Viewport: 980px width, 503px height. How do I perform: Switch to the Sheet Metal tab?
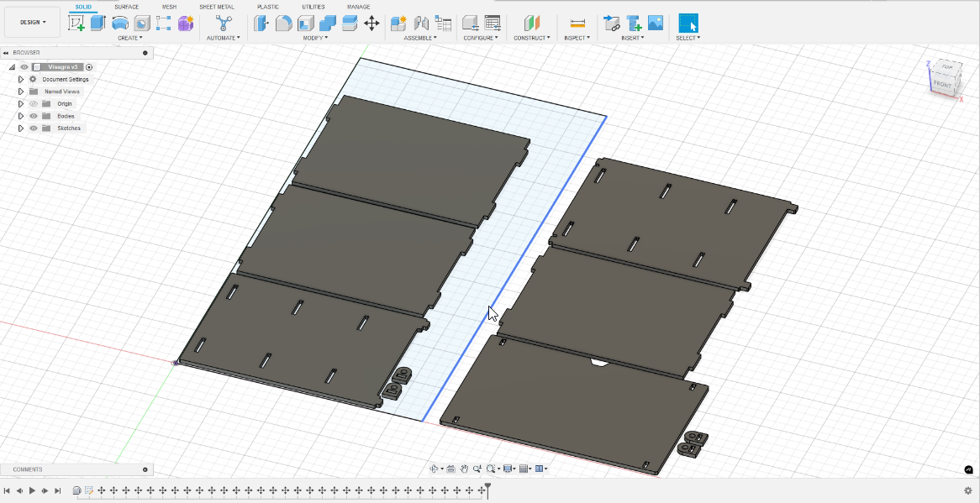pos(217,7)
